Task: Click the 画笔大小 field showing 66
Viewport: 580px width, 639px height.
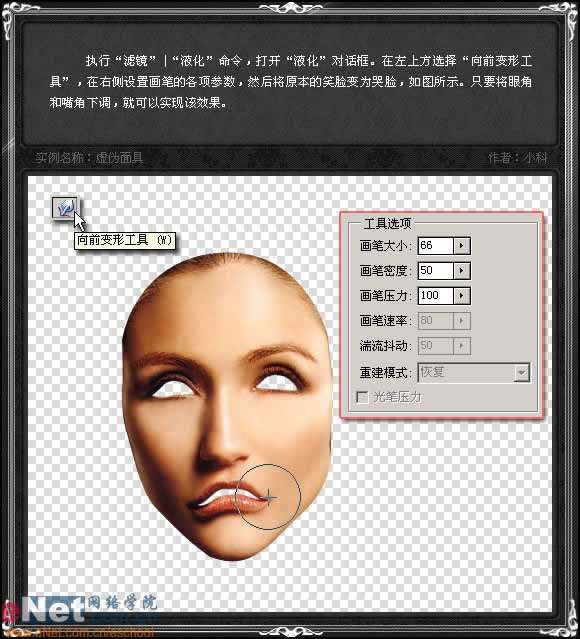Action: point(436,246)
